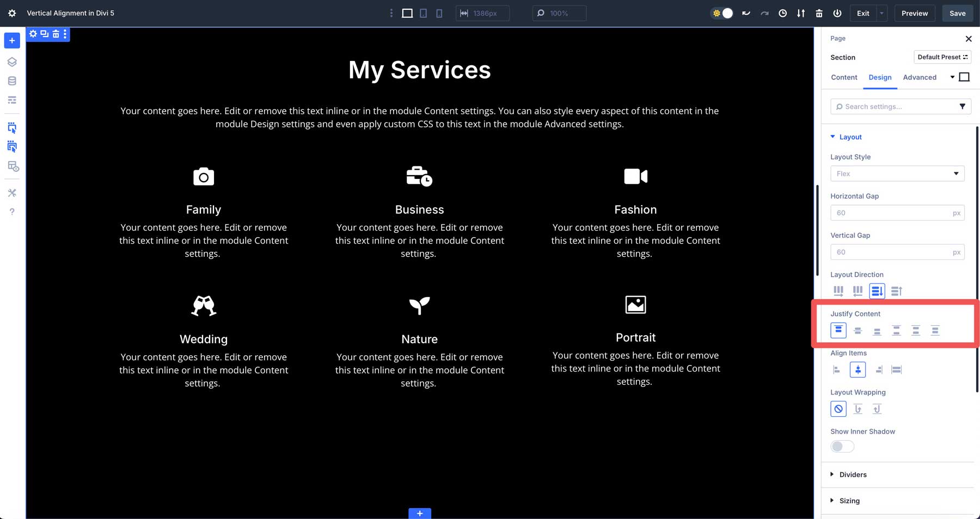Click the Undo arrow in top toolbar

point(746,13)
